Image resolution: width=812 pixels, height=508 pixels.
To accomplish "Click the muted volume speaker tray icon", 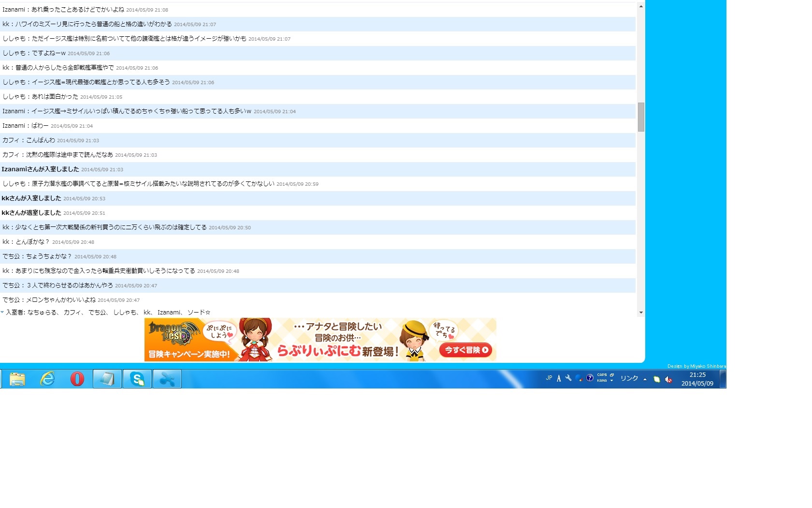I will pyautogui.click(x=668, y=379).
